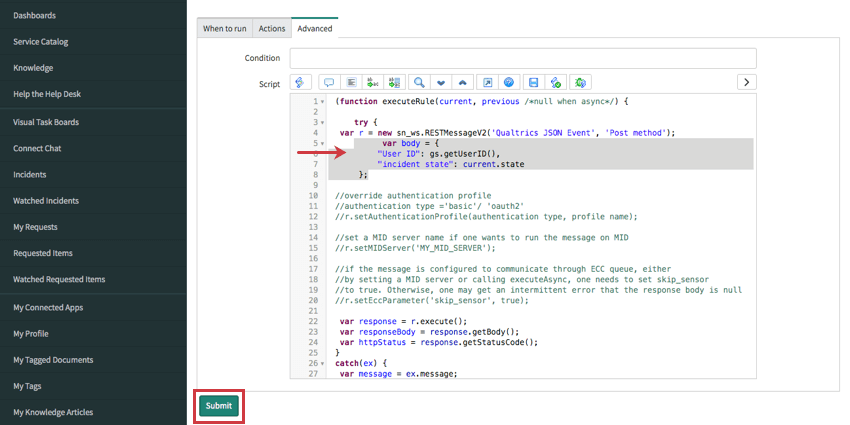
Task: Switch to the When to run tab
Action: point(225,29)
